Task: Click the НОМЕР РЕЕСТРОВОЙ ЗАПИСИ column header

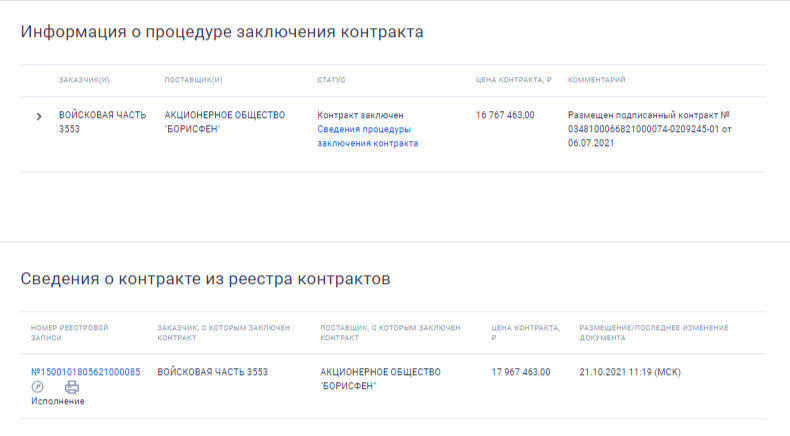Action: 70,333
